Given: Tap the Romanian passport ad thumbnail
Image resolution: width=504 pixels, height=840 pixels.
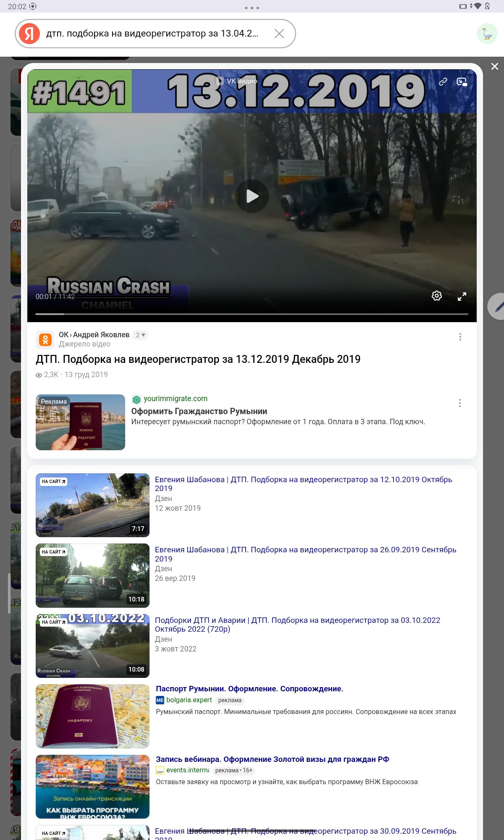Looking at the screenshot, I should tap(80, 422).
